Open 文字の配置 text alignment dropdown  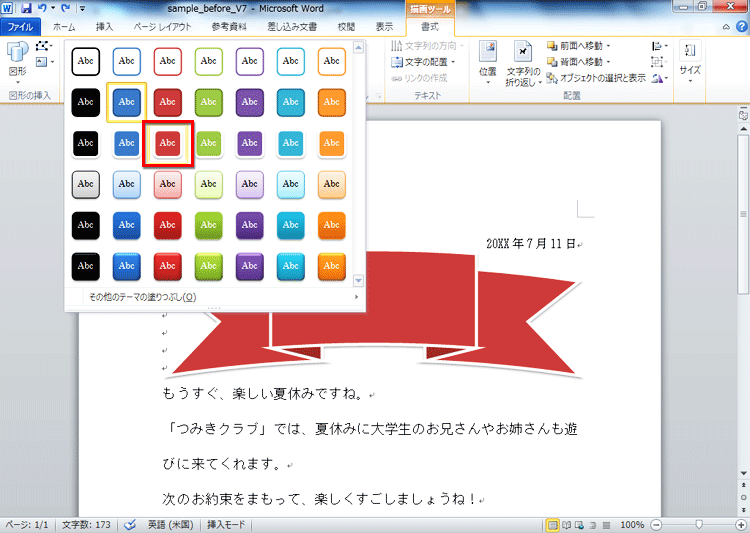pyautogui.click(x=423, y=62)
